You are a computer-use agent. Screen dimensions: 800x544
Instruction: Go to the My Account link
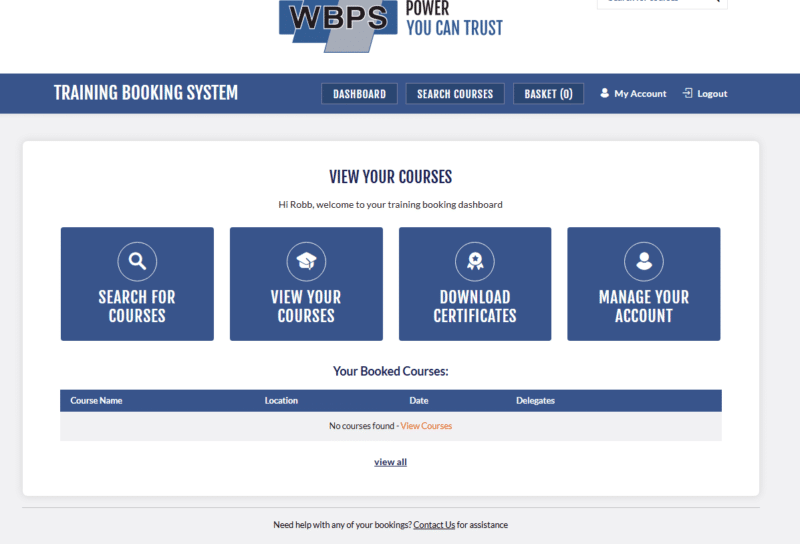tap(640, 94)
